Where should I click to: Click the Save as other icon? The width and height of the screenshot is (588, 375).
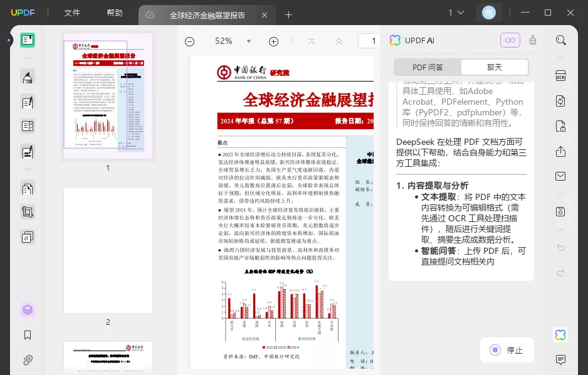click(x=560, y=211)
